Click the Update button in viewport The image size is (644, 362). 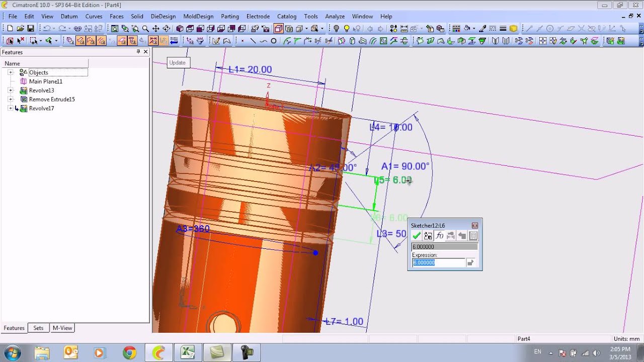click(x=177, y=63)
